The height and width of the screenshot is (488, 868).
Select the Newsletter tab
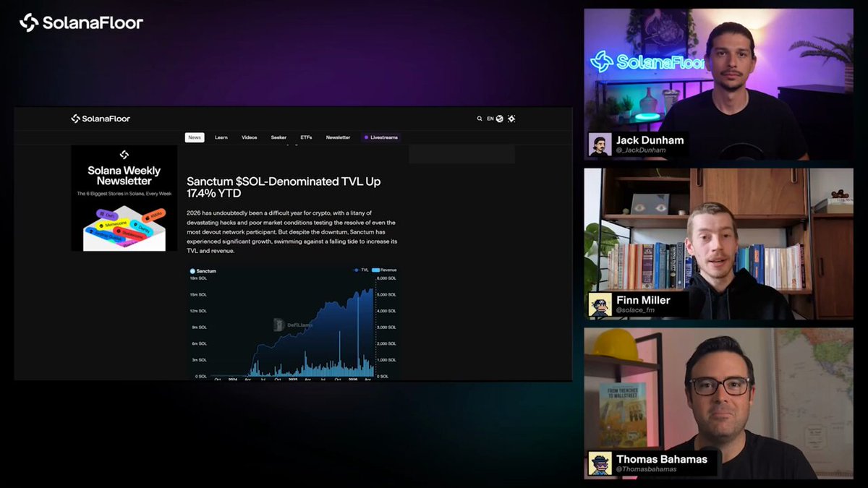tap(338, 137)
